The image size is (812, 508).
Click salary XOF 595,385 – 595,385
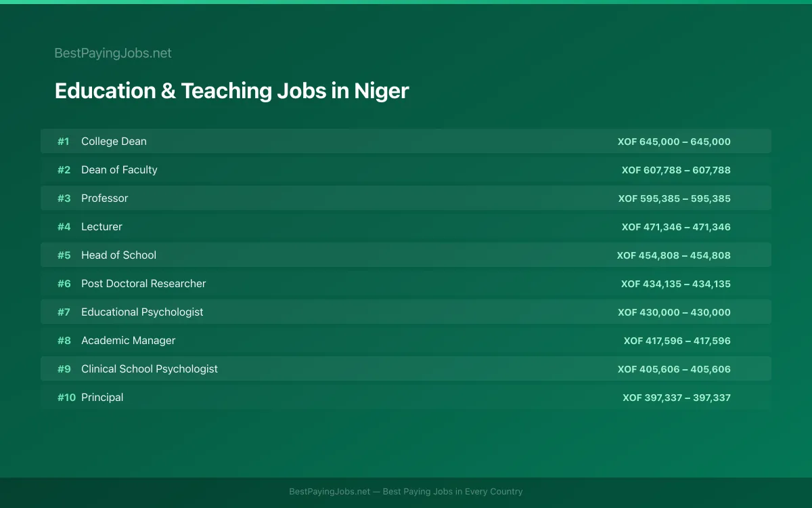pyautogui.click(x=674, y=198)
